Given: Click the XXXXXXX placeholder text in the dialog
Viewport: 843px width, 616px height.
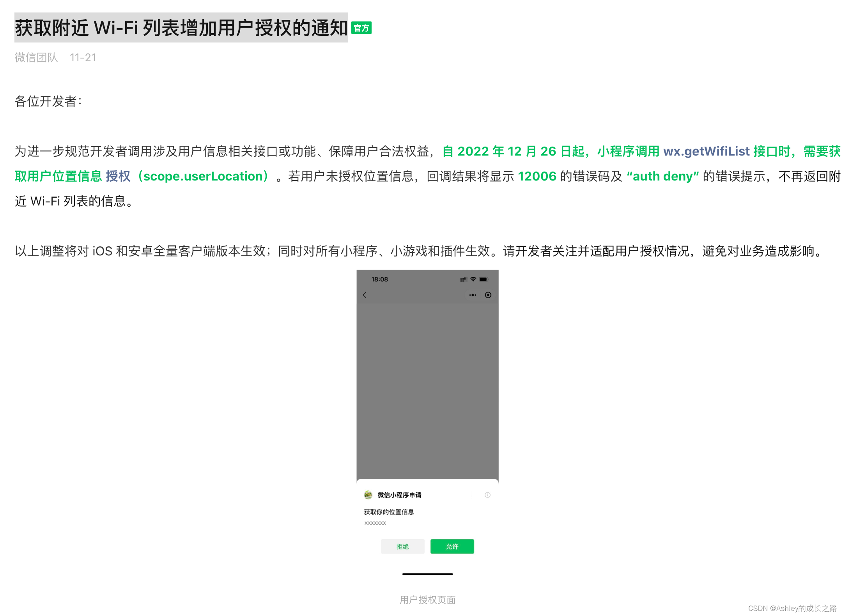Looking at the screenshot, I should coord(375,523).
